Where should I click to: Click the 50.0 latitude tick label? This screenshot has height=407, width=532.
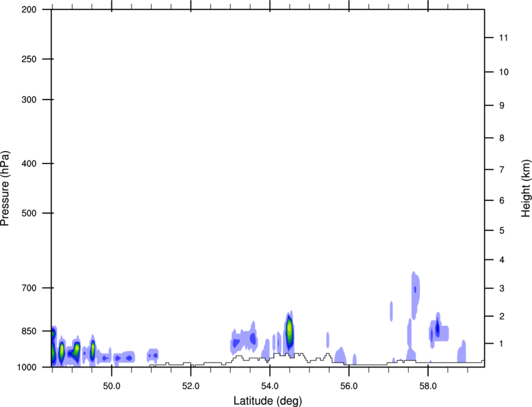[x=111, y=386]
